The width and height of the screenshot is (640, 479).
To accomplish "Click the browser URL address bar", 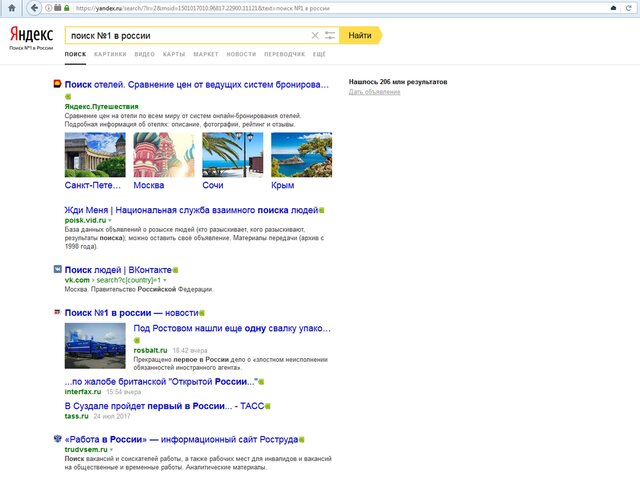I will click(x=339, y=8).
